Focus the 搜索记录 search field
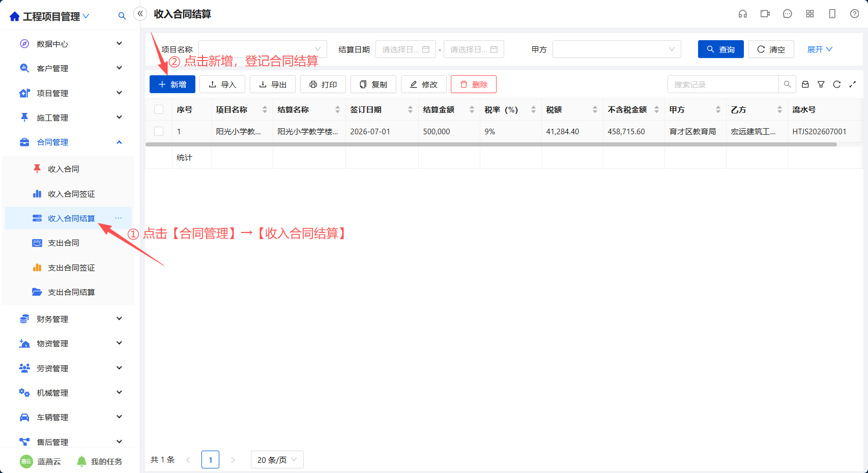This screenshot has height=473, width=868. (723, 84)
